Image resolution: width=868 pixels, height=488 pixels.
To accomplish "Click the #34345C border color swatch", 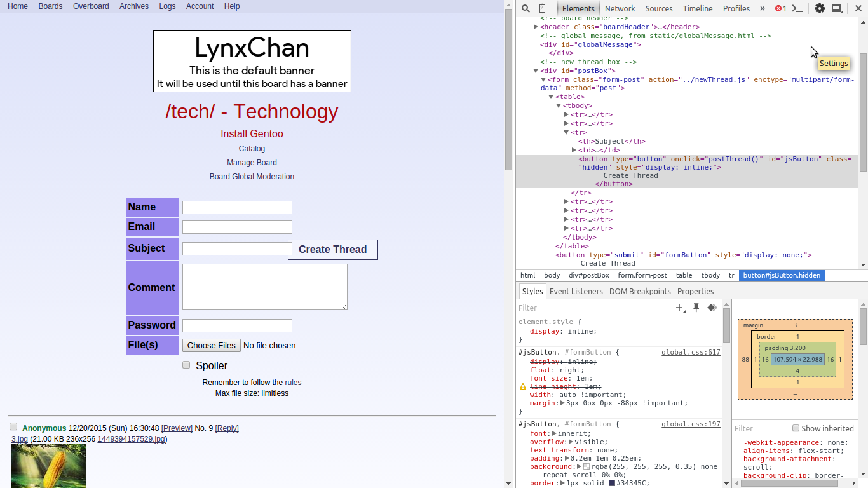I will tap(612, 483).
